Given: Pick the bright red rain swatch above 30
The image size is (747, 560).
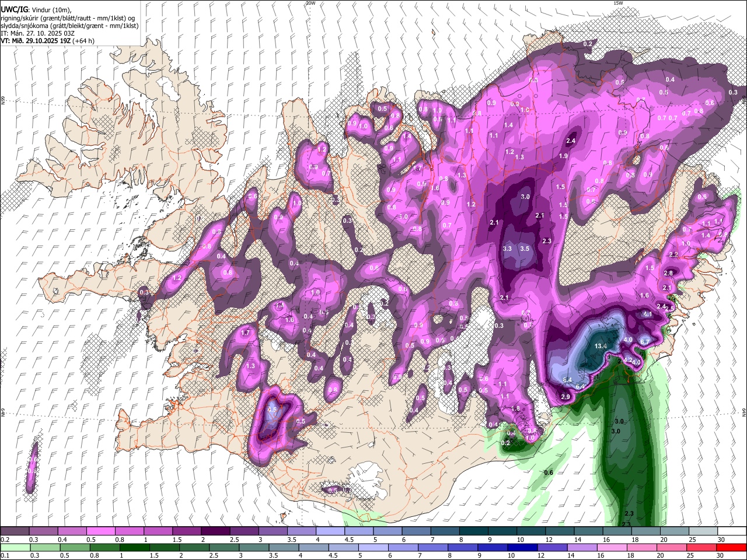Looking at the screenshot, I should [731, 547].
